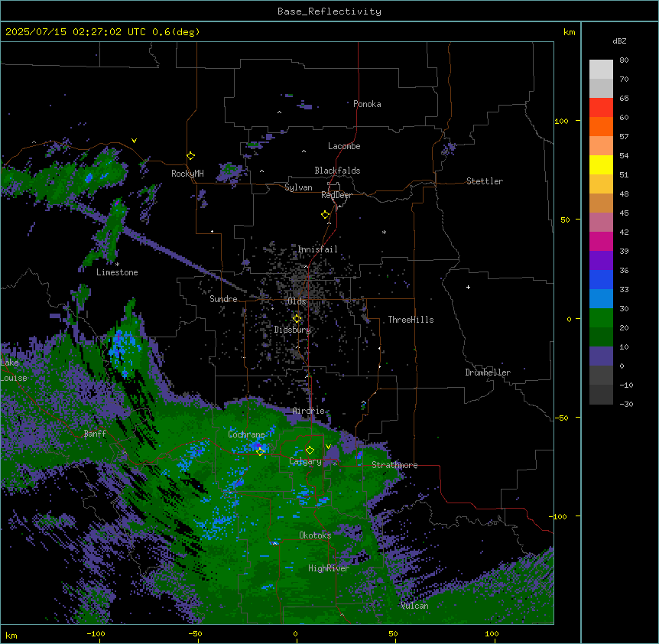Click the RockyMH label
659x644 pixels.
(x=187, y=174)
